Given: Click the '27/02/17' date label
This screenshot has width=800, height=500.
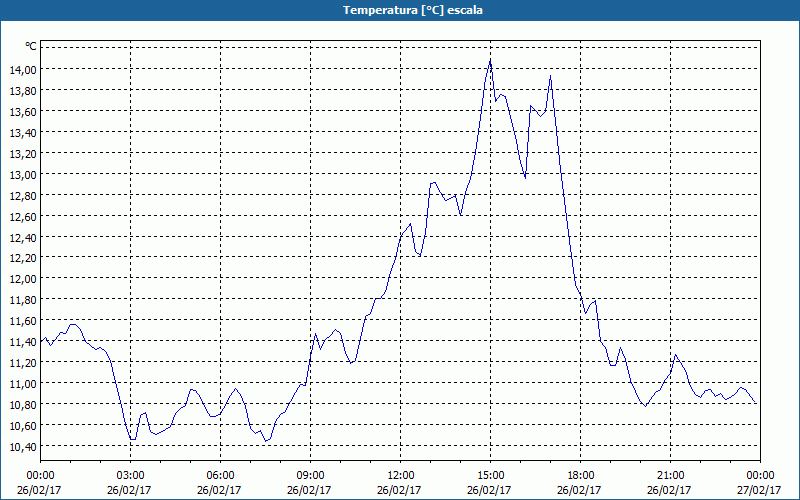Looking at the screenshot, I should click(759, 490).
